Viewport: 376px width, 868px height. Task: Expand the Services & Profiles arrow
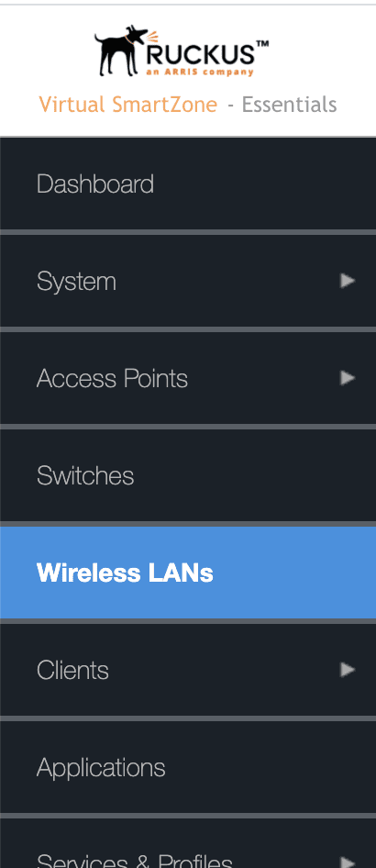(348, 862)
